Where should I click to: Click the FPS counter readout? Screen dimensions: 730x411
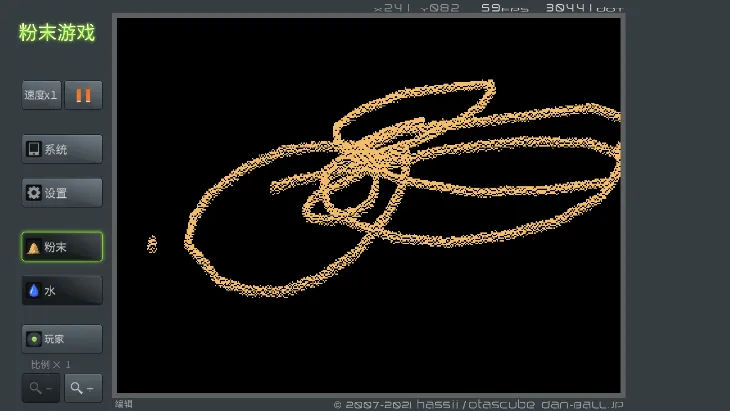(x=505, y=8)
